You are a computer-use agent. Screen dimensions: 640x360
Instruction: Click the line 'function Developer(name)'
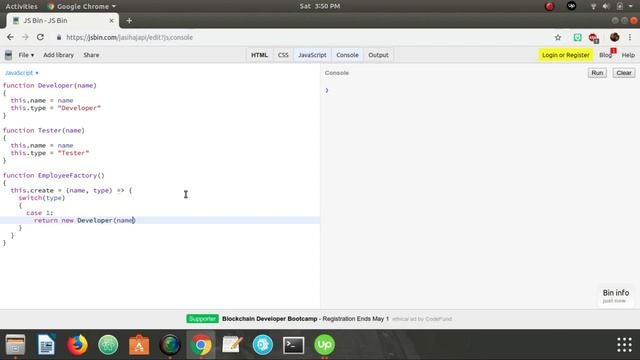(49, 85)
